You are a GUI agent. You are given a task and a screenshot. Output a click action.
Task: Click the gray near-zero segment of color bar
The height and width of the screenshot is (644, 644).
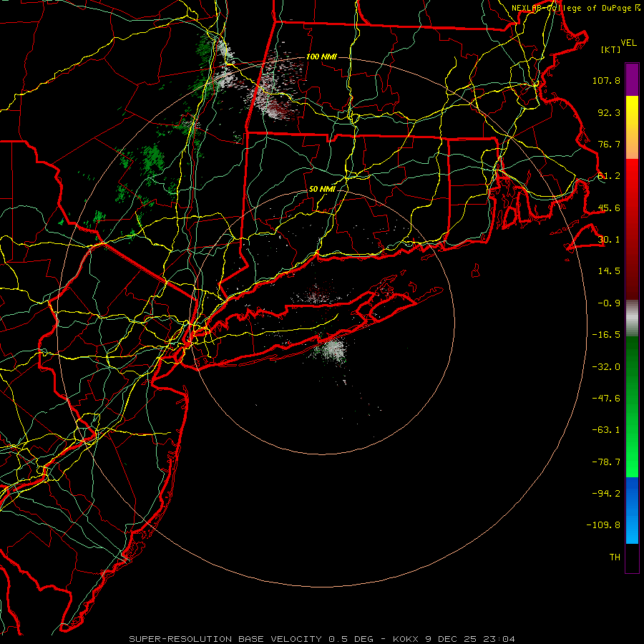tap(632, 318)
